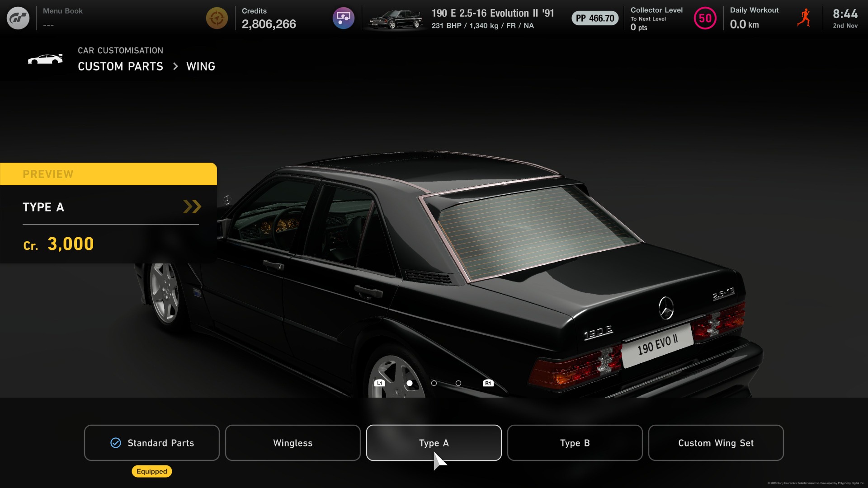
Task: Click the Cr. 3,000 price text
Action: (58, 244)
